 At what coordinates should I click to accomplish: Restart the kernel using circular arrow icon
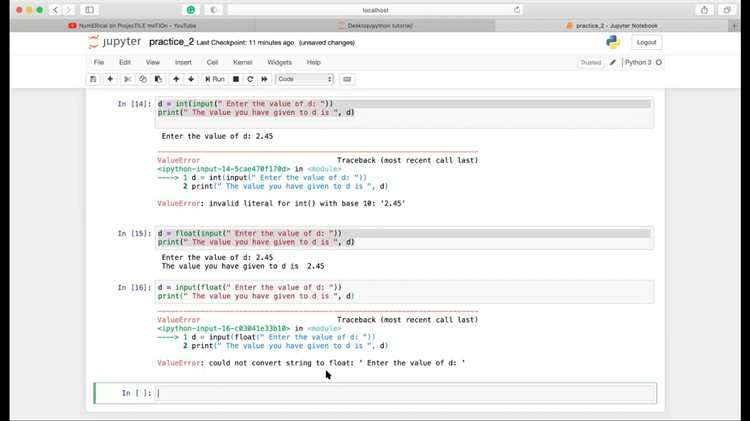pyautogui.click(x=250, y=79)
